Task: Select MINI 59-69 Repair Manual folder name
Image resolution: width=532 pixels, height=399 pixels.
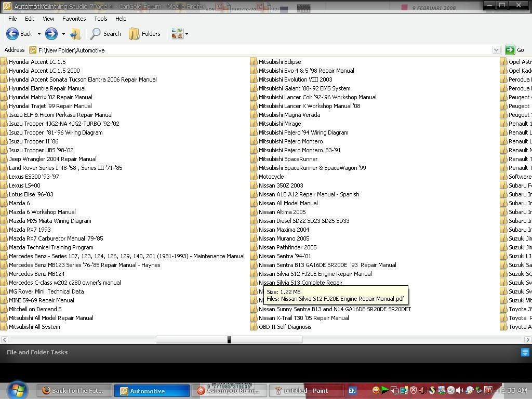Action: click(42, 300)
